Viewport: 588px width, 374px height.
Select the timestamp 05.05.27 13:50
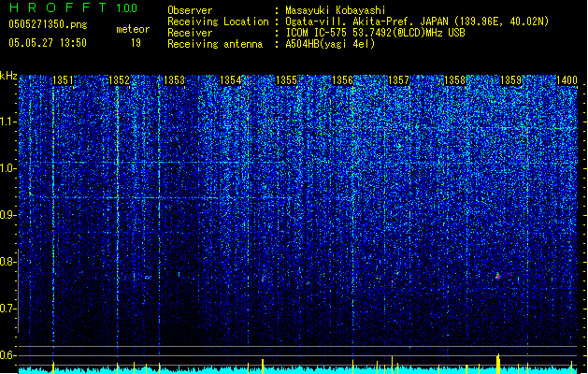(48, 43)
